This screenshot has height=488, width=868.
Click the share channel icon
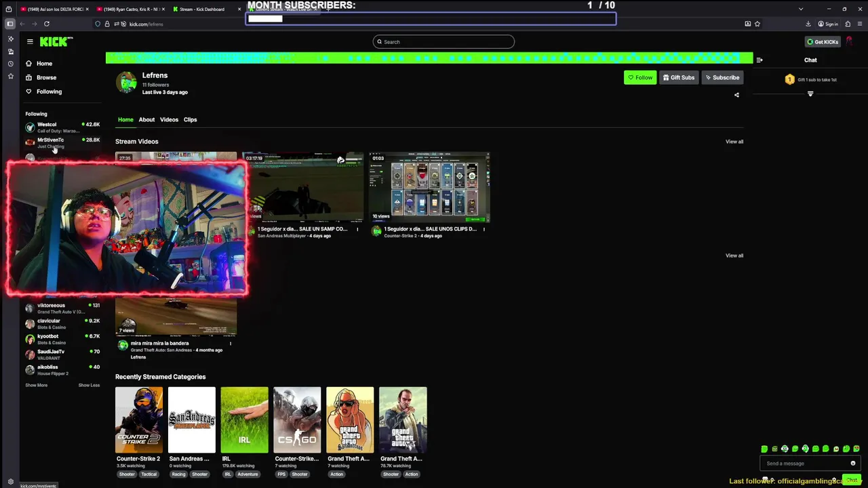click(736, 95)
